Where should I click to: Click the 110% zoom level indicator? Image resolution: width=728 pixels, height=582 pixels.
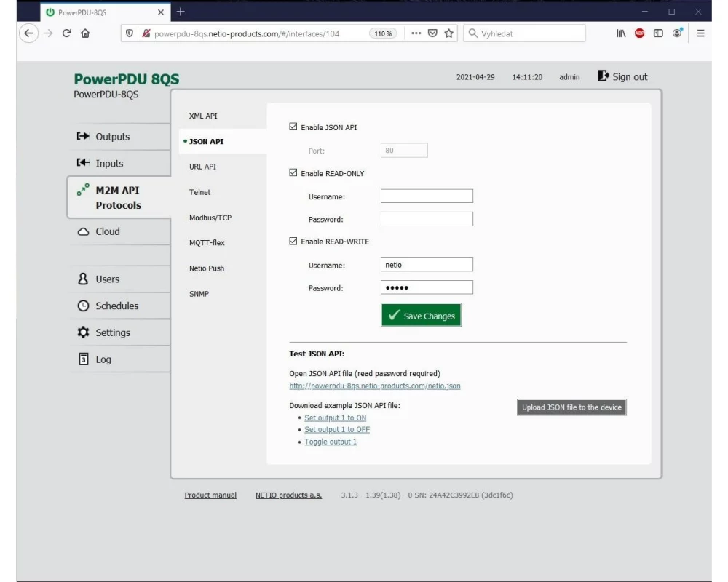pyautogui.click(x=383, y=33)
